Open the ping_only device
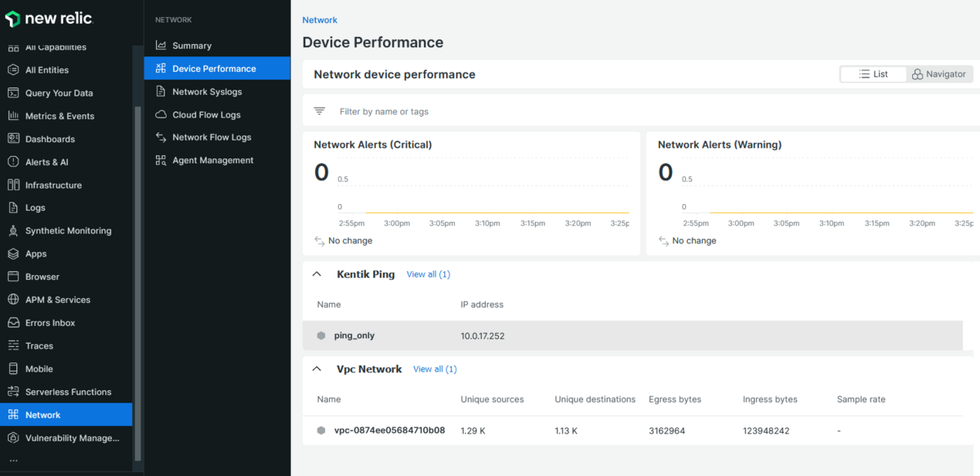The image size is (980, 476). (354, 336)
